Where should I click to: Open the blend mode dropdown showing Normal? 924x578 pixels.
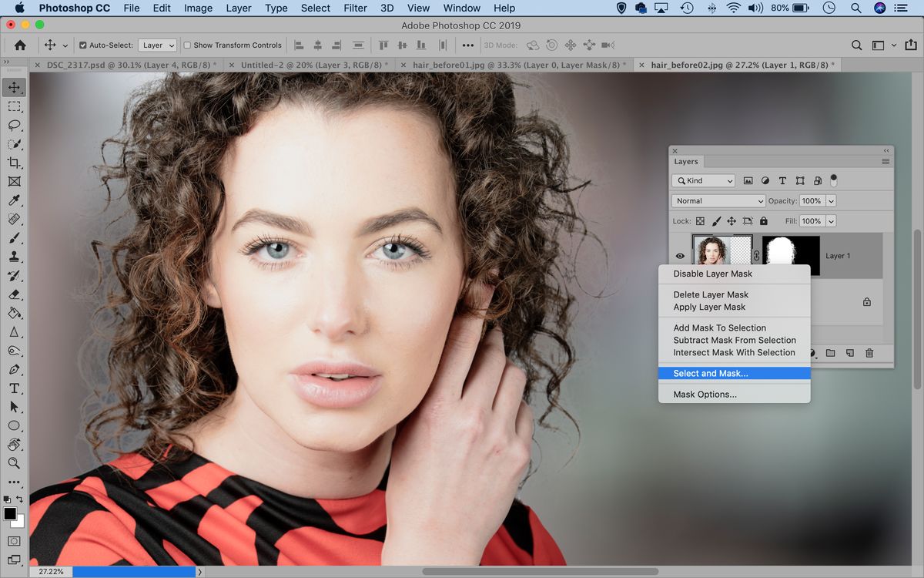click(718, 200)
